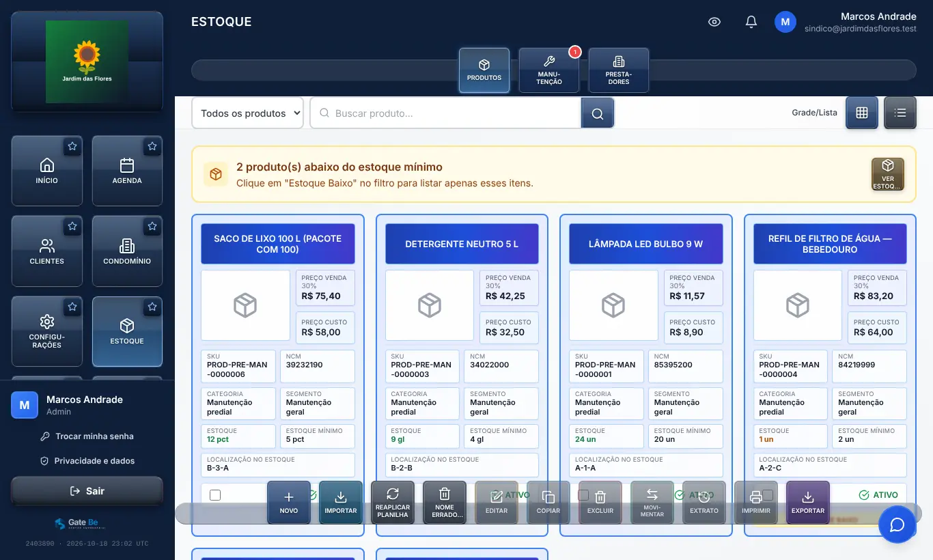Open the Produtos tab
The height and width of the screenshot is (560, 933).
(484, 70)
